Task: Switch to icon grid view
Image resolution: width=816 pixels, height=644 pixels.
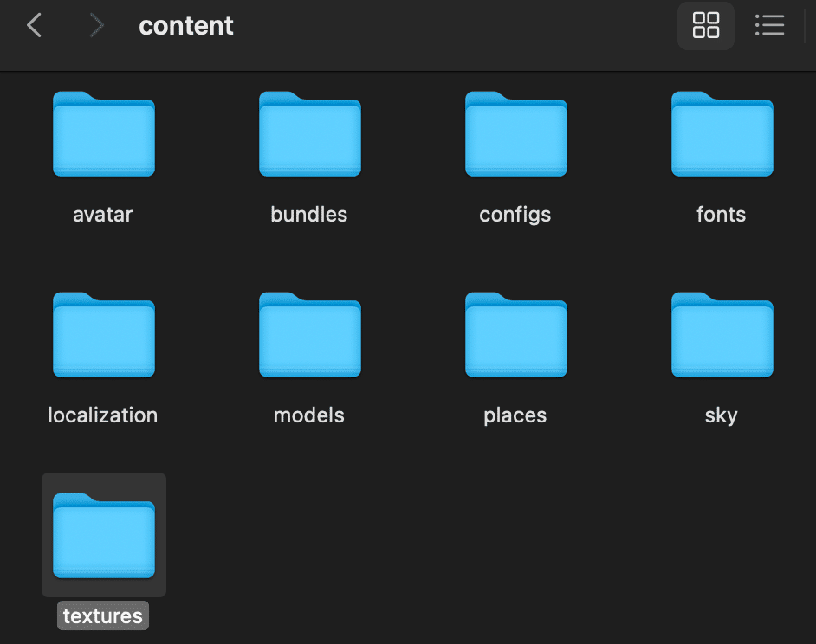Action: (706, 25)
